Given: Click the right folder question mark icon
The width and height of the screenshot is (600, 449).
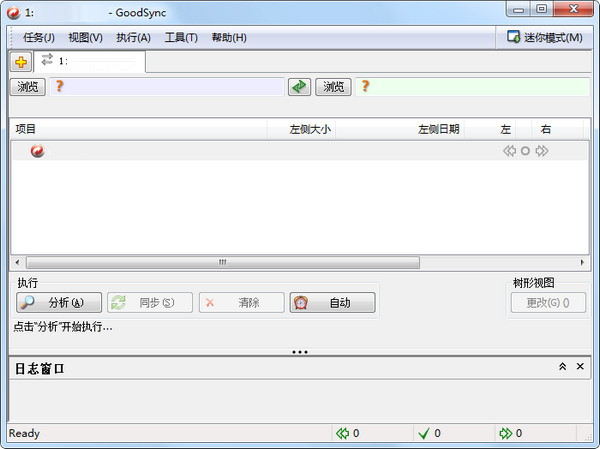Looking at the screenshot, I should tap(365, 86).
